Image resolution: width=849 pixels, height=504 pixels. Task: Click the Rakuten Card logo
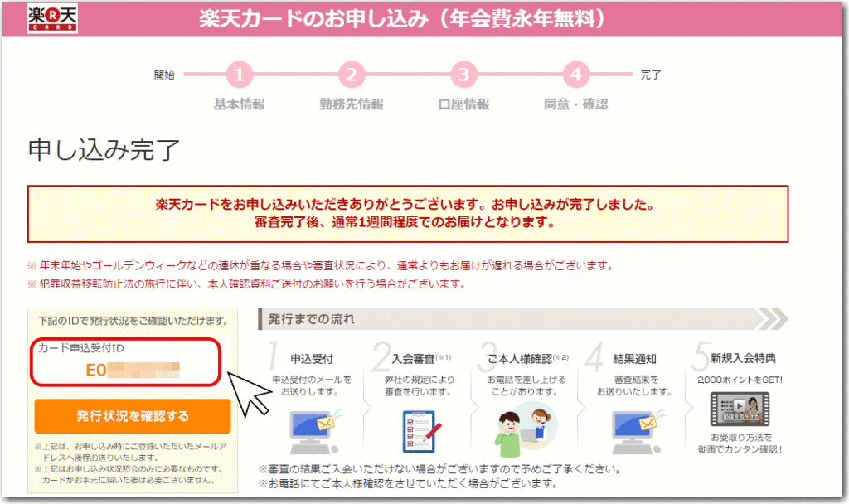(x=52, y=18)
